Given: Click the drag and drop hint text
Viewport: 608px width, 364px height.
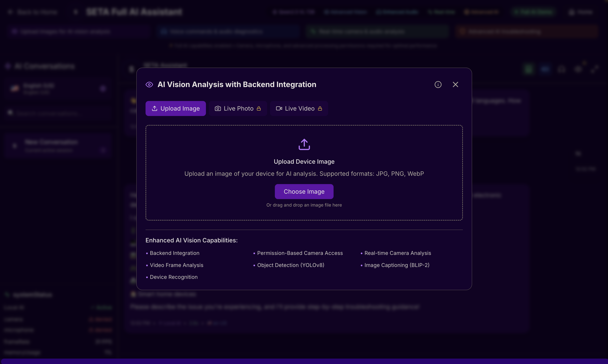Looking at the screenshot, I should (x=304, y=205).
